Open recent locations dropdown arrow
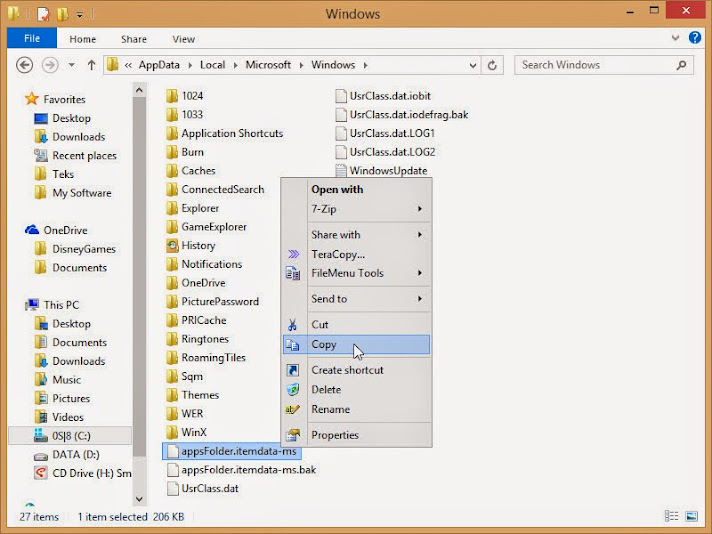Screen dimensions: 712x534 tap(71, 65)
